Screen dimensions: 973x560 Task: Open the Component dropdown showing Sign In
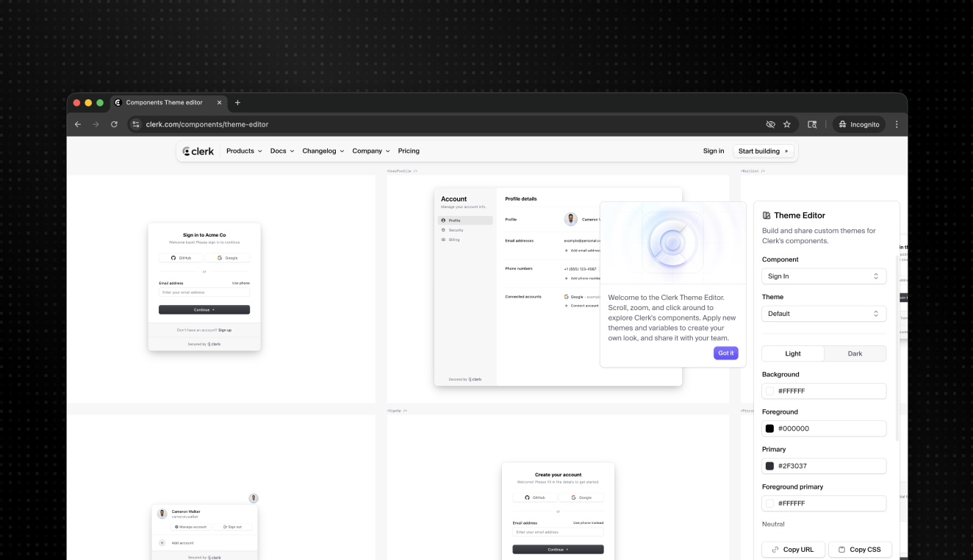point(824,276)
